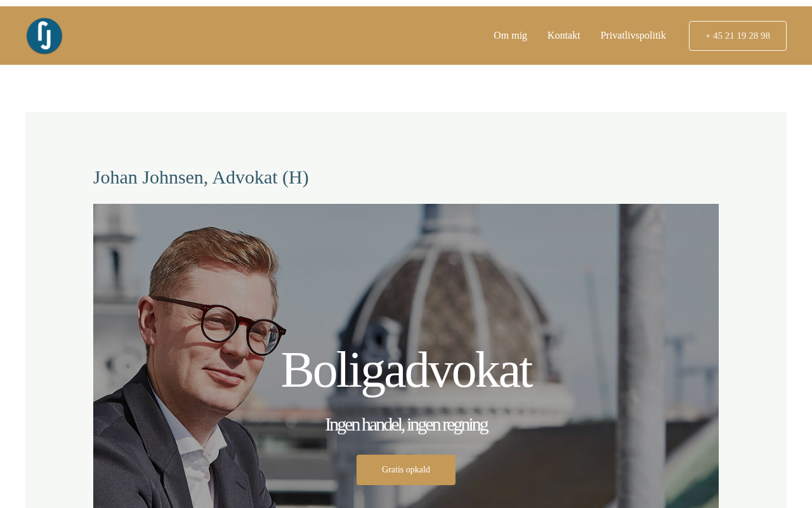Open the Om mig menu item
Screen dimensions: 812x508
click(x=510, y=36)
